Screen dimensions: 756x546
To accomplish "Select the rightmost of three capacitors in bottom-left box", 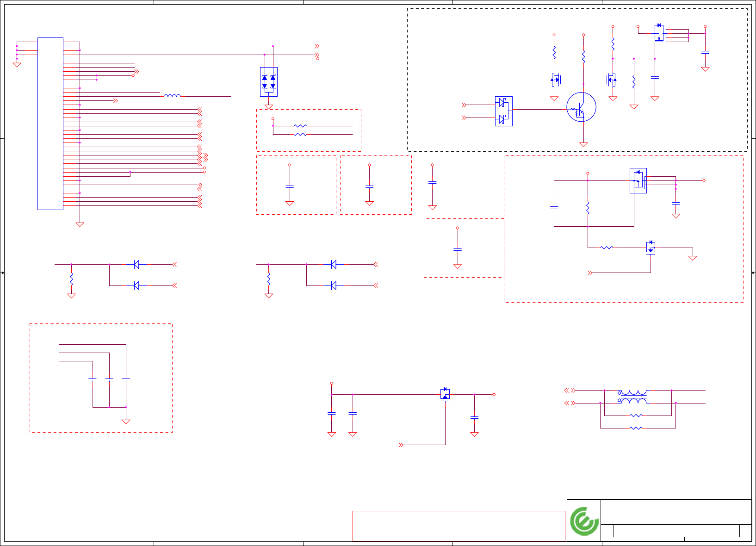I will point(126,379).
